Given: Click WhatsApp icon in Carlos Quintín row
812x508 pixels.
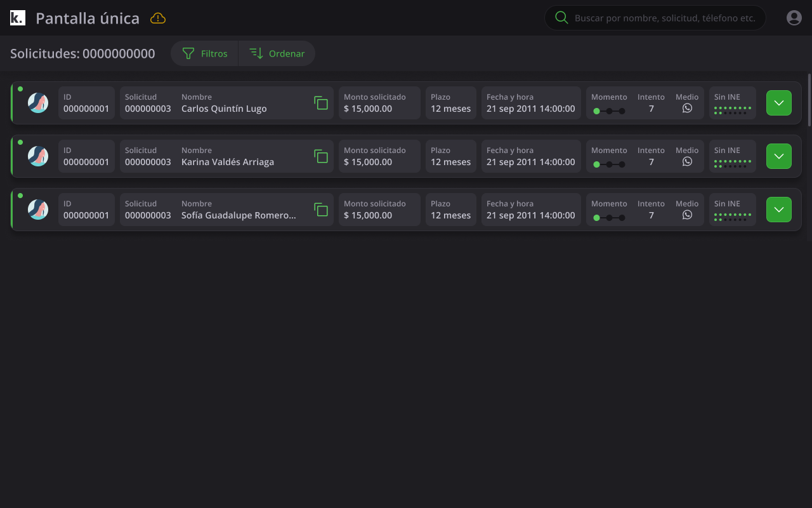Looking at the screenshot, I should (x=687, y=108).
